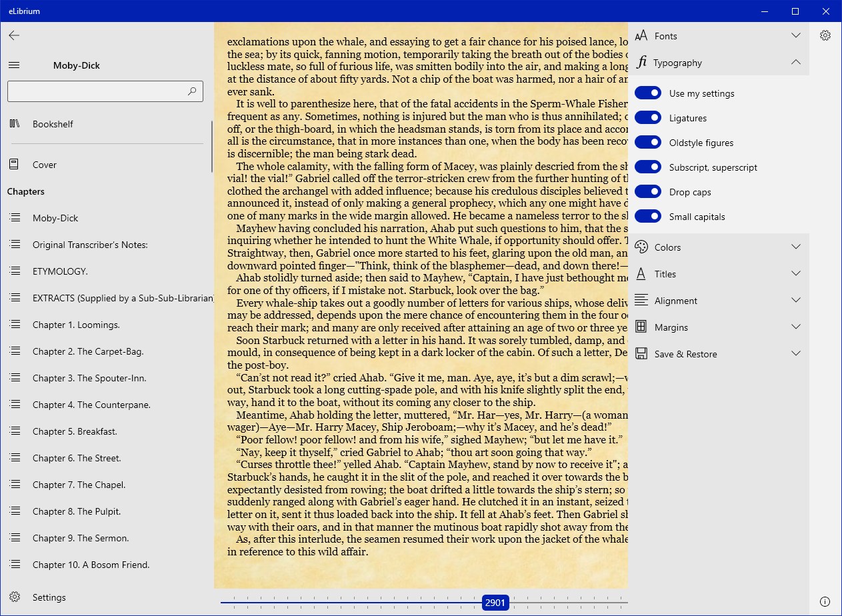
Task: Toggle the Ligatures switch
Action: [x=648, y=118]
